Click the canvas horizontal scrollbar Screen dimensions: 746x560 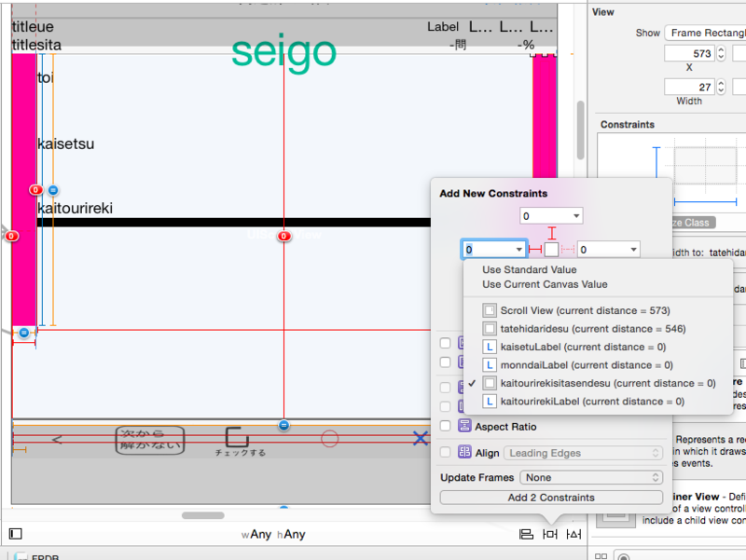pos(203,515)
